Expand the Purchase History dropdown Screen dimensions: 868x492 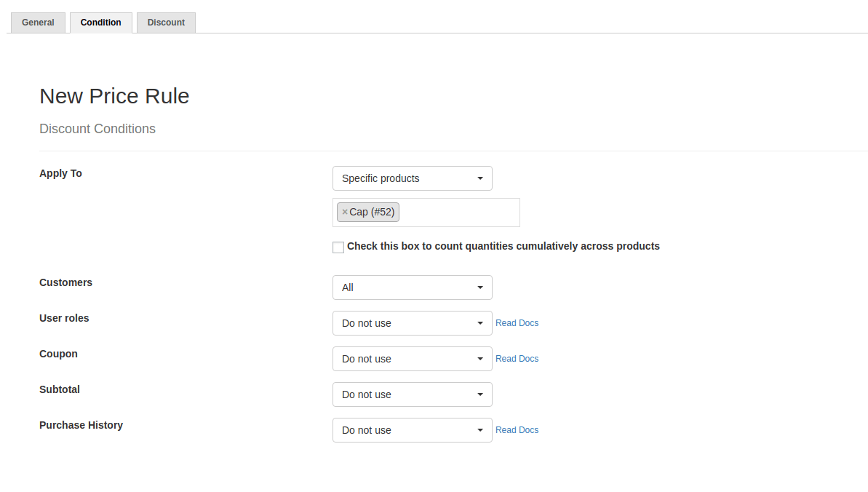click(x=412, y=430)
